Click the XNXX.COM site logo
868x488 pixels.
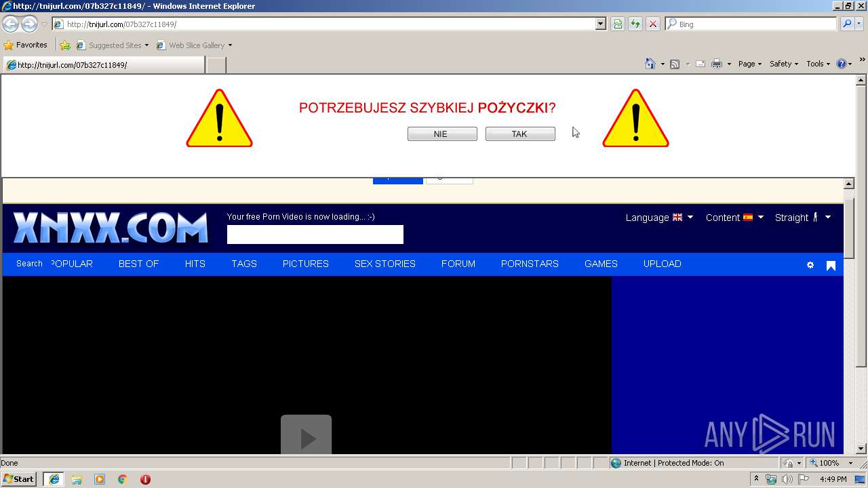[110, 228]
